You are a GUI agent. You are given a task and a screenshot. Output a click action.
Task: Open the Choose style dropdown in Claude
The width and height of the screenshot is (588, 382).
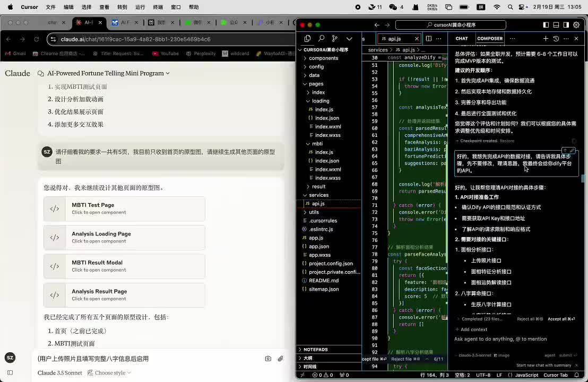tap(110, 373)
